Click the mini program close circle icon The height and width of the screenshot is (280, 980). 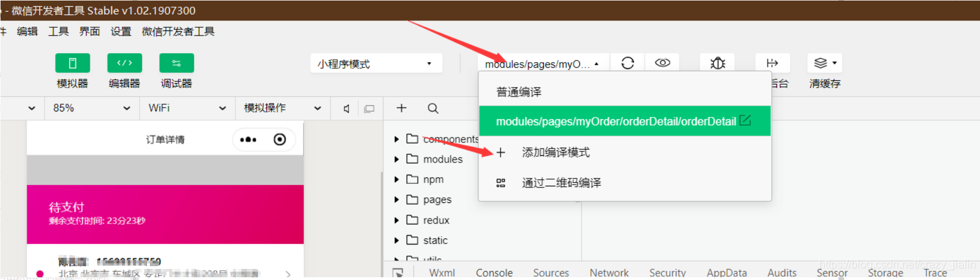280,140
